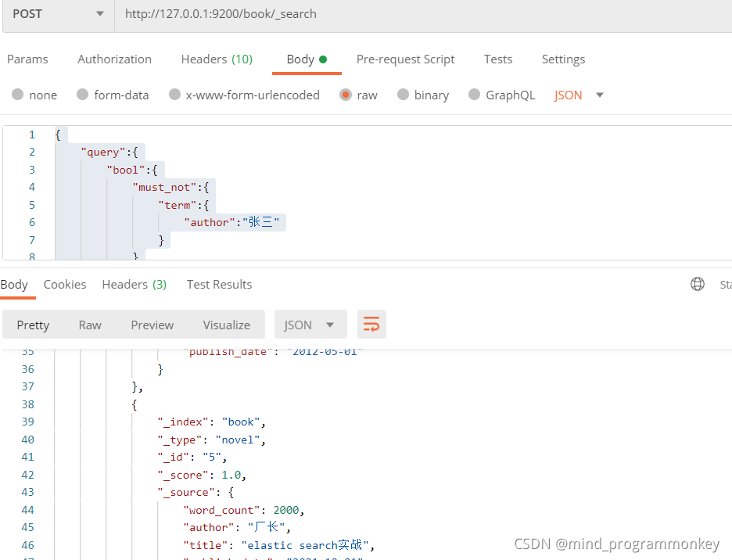Click the "title" elastic search实战 line
Image resolution: width=732 pixels, height=560 pixels.
point(279,545)
